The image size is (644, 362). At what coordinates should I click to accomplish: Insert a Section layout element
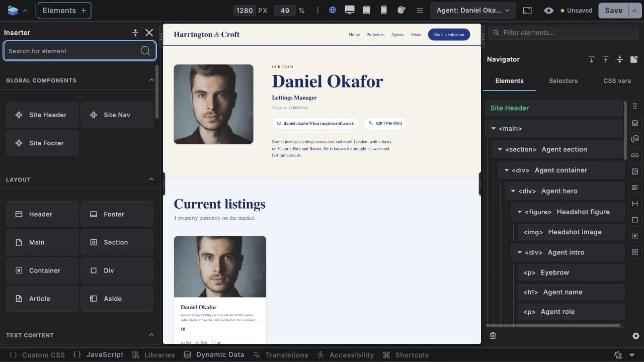pyautogui.click(x=117, y=242)
